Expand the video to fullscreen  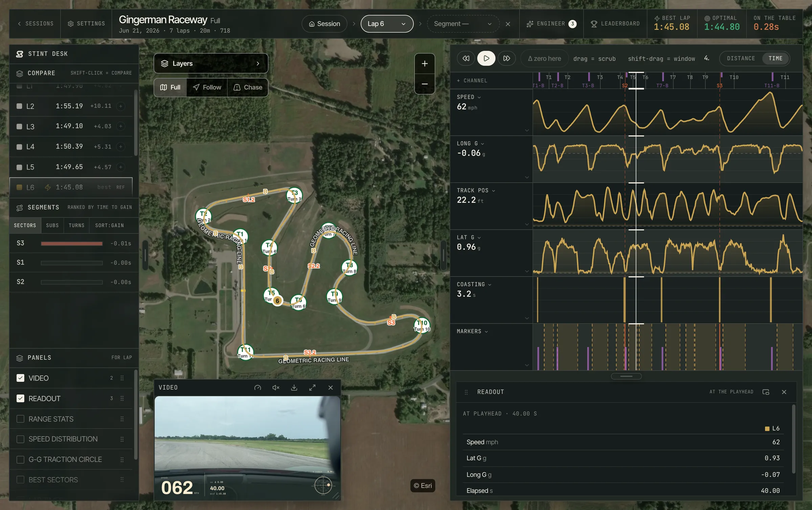(312, 388)
